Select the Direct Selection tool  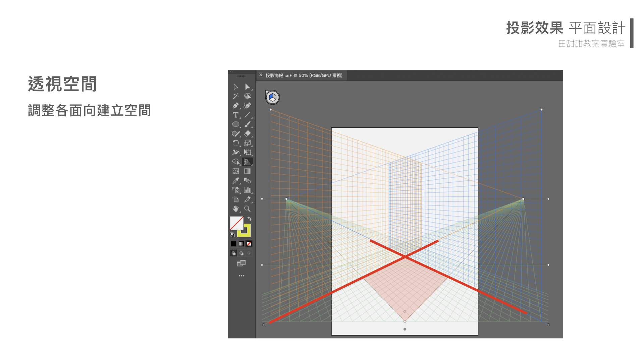click(x=248, y=87)
